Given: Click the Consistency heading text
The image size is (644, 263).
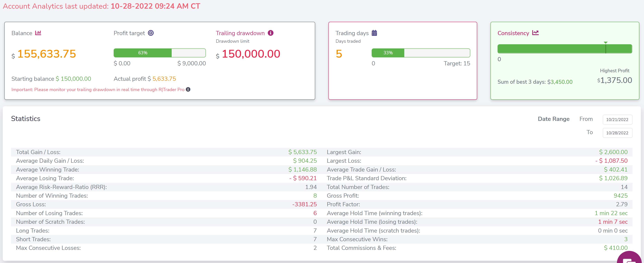Looking at the screenshot, I should (513, 33).
